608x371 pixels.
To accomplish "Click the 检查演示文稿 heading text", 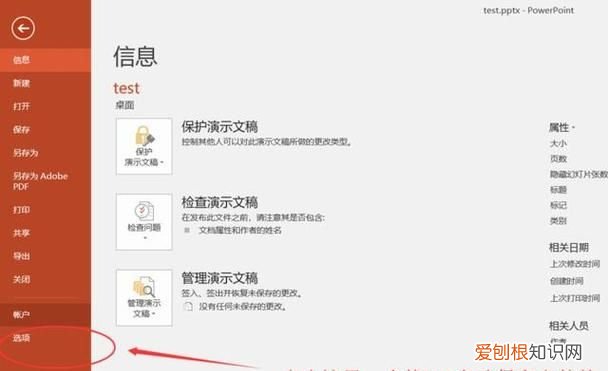I will [219, 202].
